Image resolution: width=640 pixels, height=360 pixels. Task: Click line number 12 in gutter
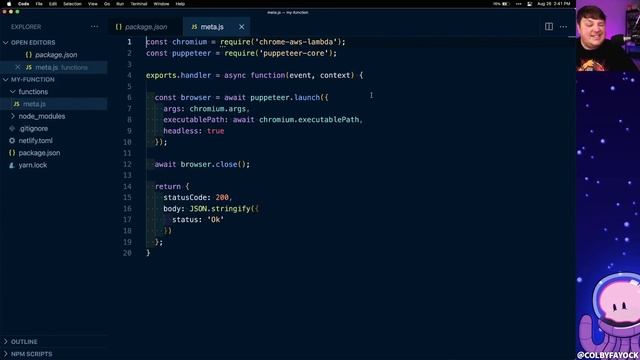pos(127,164)
